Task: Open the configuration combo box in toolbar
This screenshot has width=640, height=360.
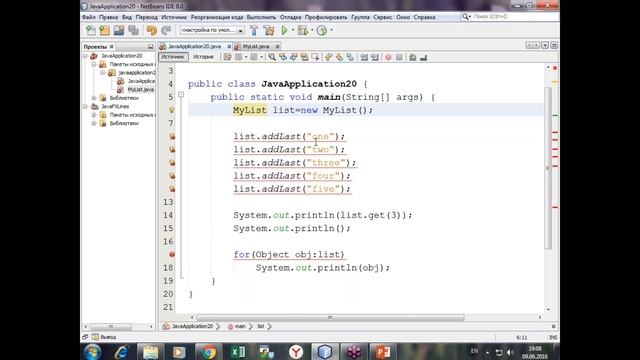Action: point(212,30)
